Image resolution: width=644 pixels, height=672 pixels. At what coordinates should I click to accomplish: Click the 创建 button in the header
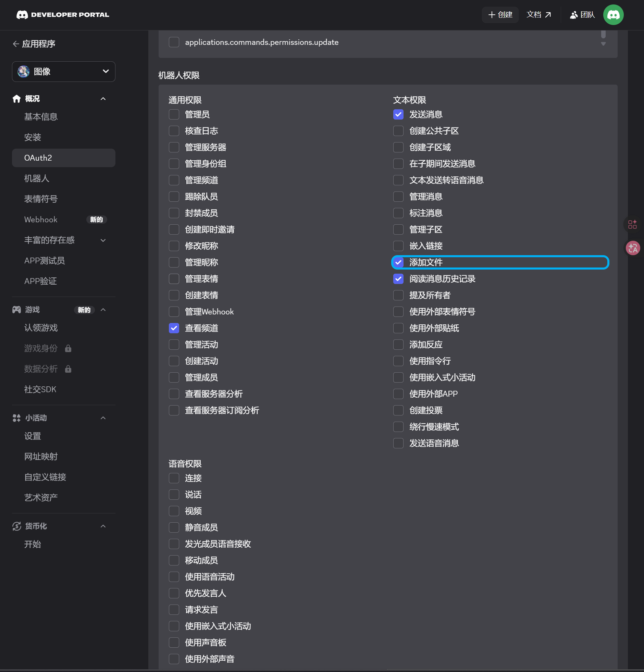coord(500,15)
